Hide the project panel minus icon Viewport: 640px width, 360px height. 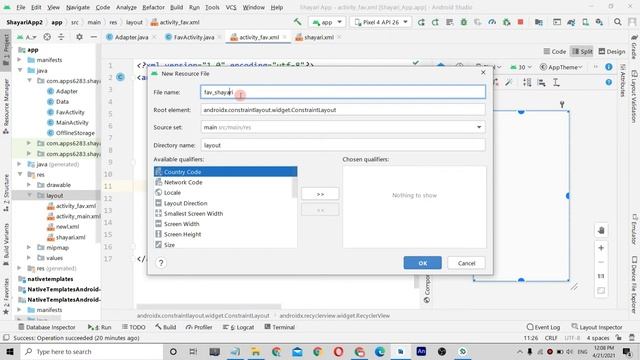(x=93, y=37)
